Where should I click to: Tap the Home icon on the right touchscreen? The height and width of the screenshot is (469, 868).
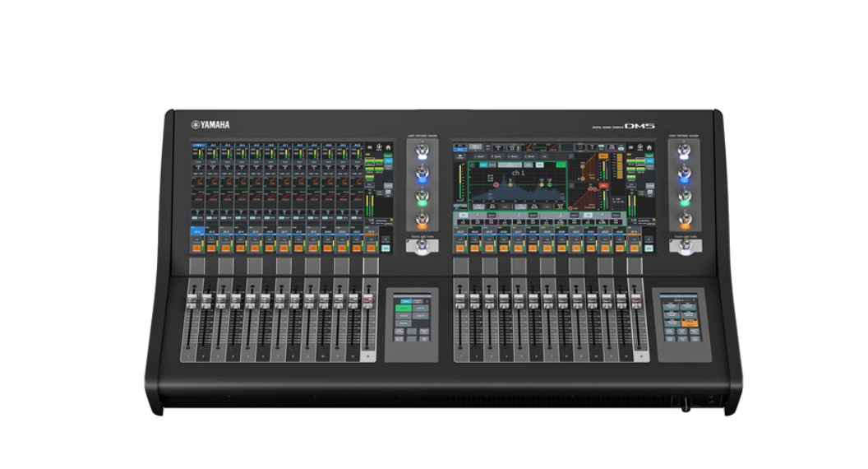click(x=649, y=147)
